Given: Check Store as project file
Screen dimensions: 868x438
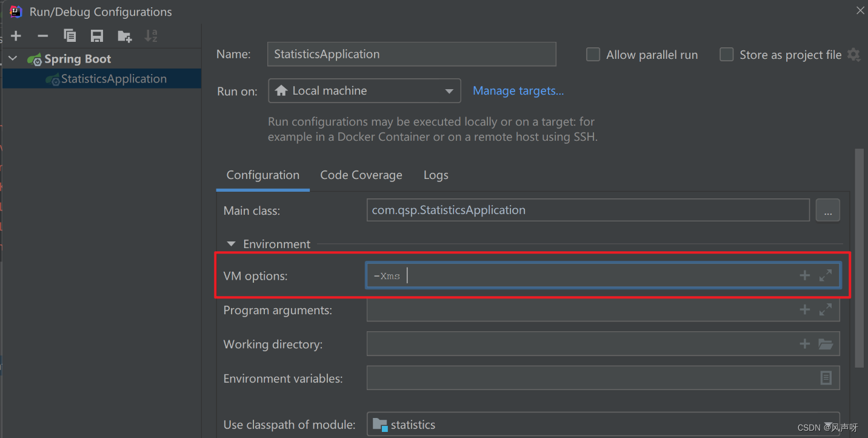Looking at the screenshot, I should pyautogui.click(x=726, y=55).
